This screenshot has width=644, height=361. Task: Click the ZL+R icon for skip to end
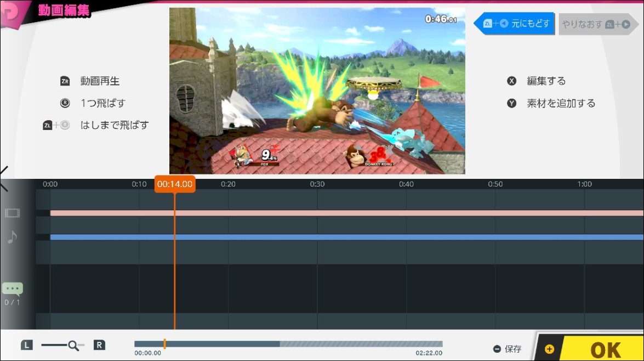tap(56, 125)
